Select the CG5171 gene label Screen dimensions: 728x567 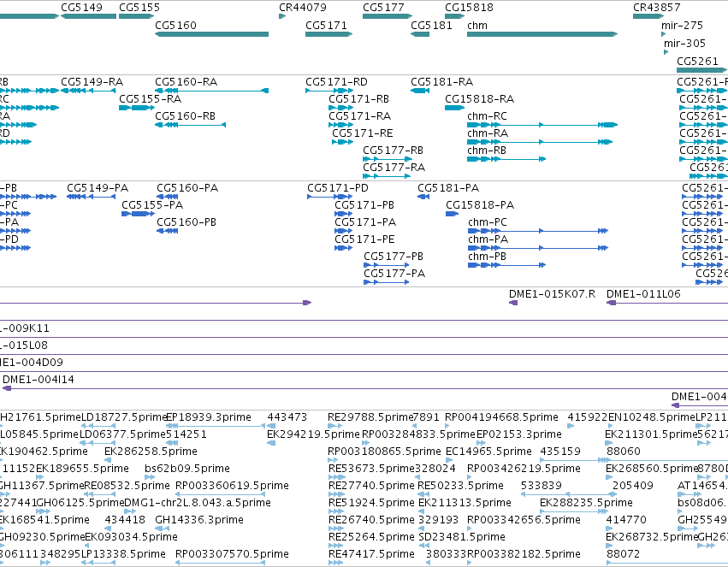coord(326,25)
